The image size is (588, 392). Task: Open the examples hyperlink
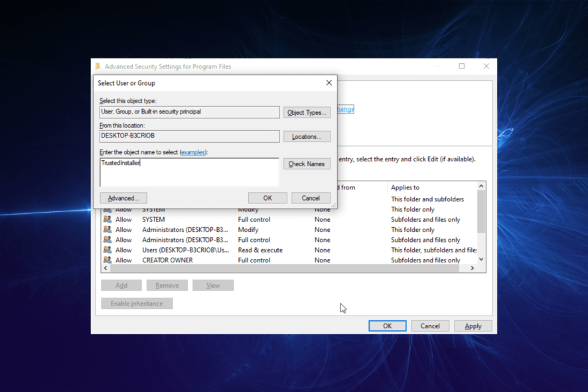[x=193, y=152]
